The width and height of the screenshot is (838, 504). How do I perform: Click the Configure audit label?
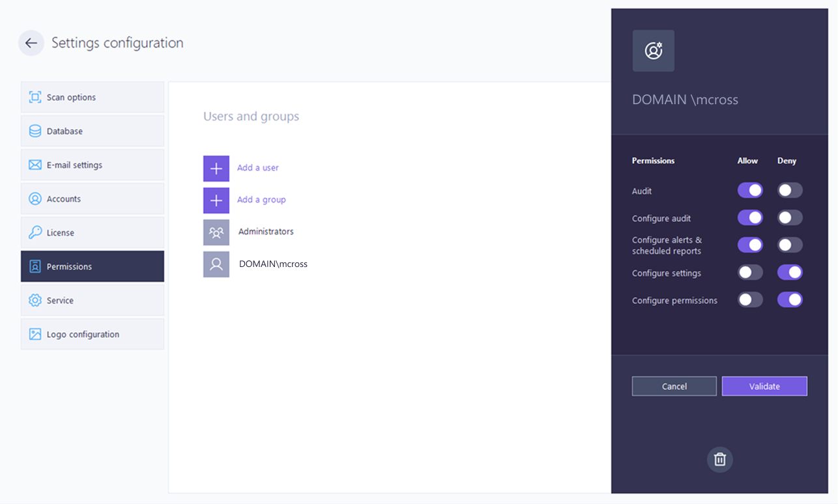(x=661, y=219)
